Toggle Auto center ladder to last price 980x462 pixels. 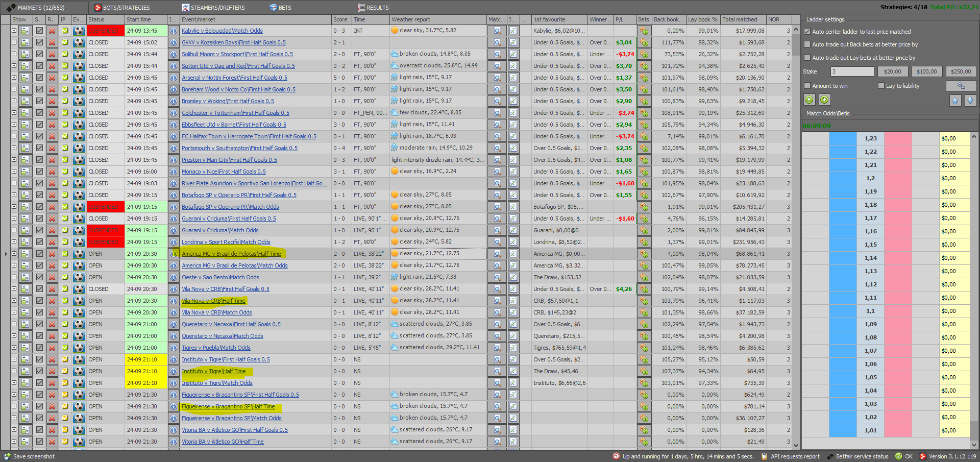tap(807, 32)
